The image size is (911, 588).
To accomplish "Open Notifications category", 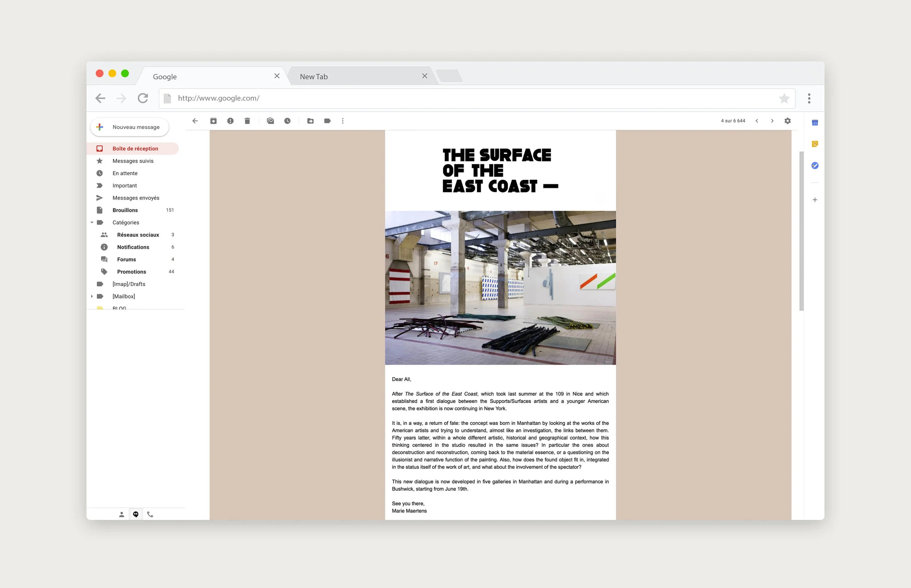I will (133, 247).
